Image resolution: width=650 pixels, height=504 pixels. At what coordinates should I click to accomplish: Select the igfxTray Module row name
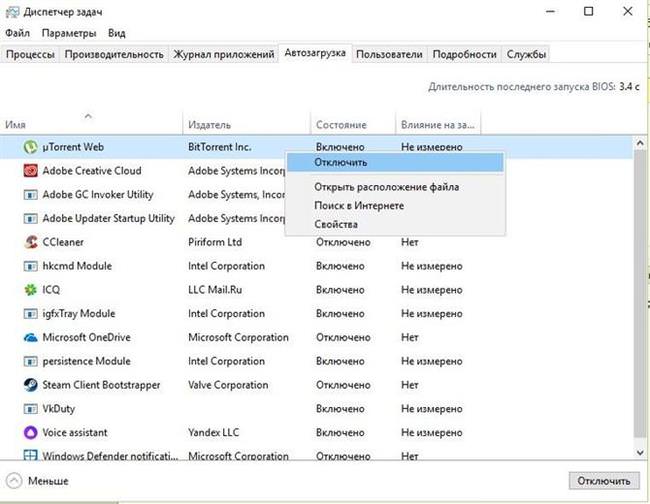pyautogui.click(x=79, y=314)
